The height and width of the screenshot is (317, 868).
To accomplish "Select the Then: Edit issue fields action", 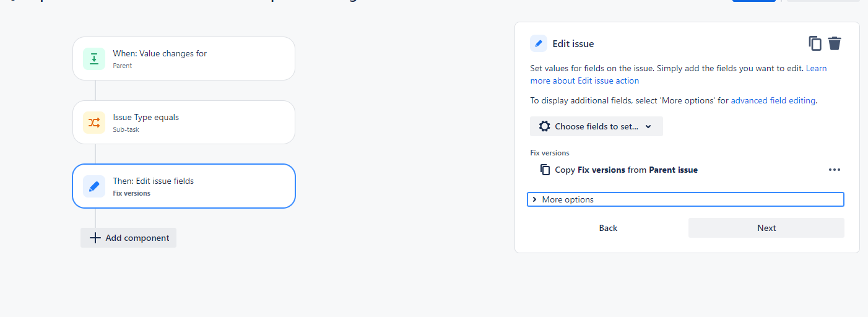I will (x=184, y=186).
